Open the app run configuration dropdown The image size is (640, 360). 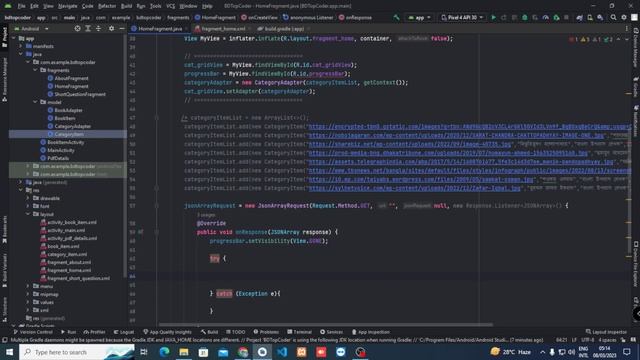click(419, 18)
